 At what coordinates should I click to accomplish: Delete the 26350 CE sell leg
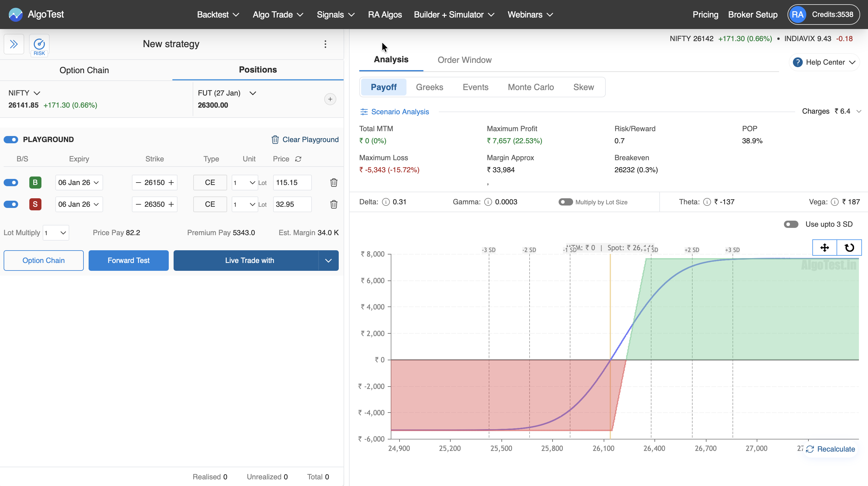(334, 204)
